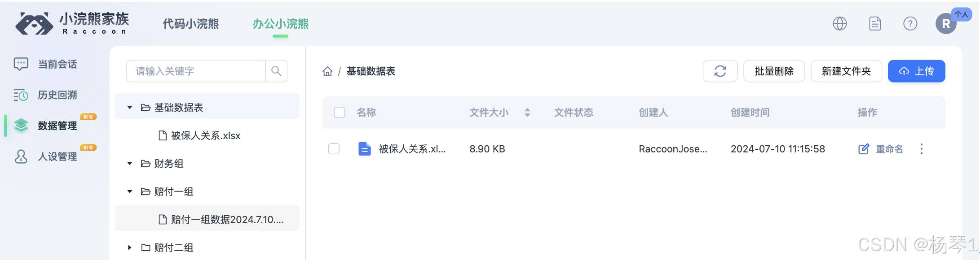Sort by 文件大小 column arrows
This screenshot has width=980, height=261.
coord(527,112)
